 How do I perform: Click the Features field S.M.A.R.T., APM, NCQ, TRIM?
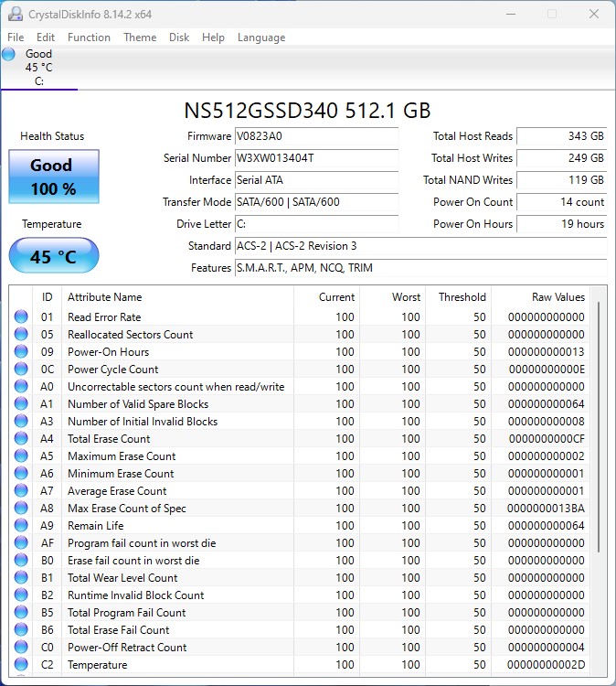click(x=421, y=268)
